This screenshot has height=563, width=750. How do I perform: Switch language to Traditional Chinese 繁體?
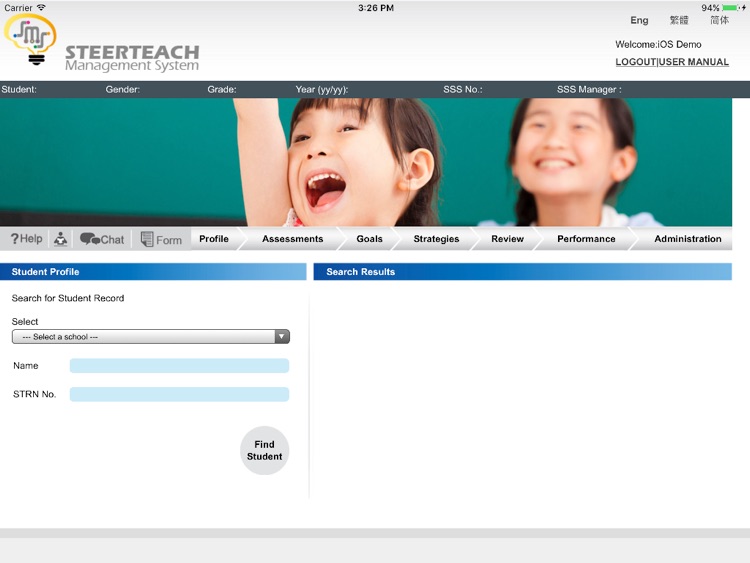[x=679, y=20]
